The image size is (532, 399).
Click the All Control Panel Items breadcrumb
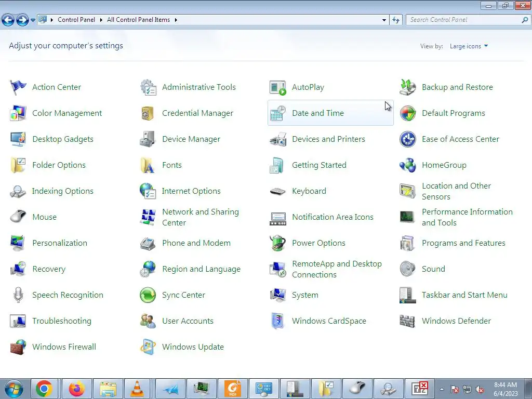pyautogui.click(x=138, y=20)
